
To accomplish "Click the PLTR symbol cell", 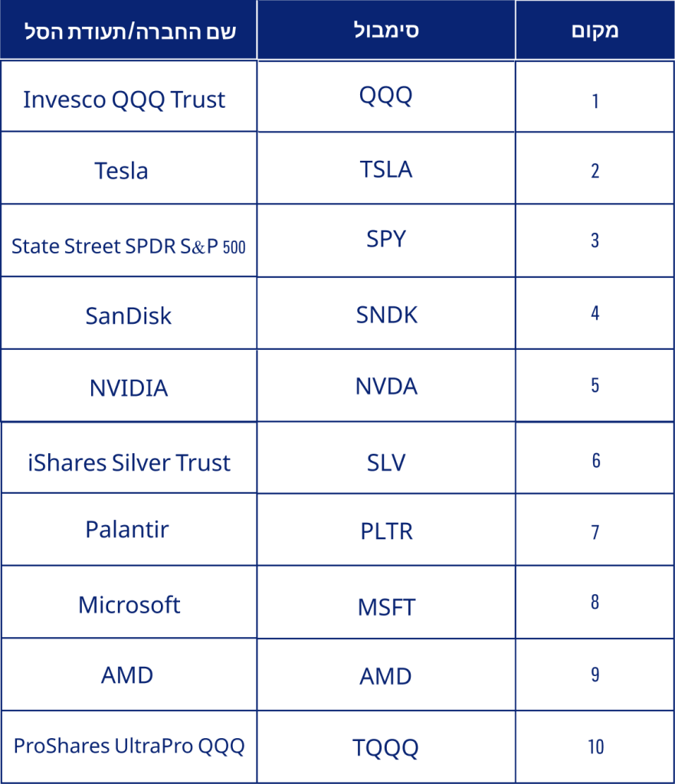I will (x=386, y=531).
